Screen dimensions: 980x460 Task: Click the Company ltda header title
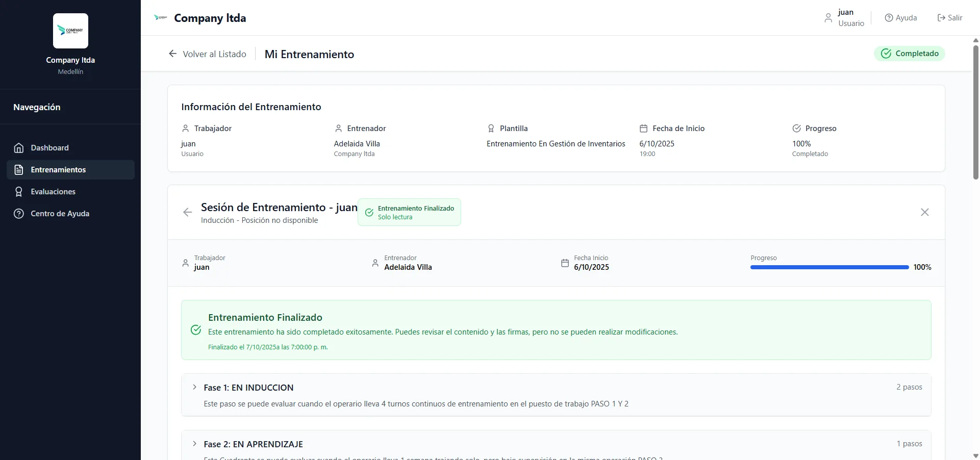pos(210,18)
